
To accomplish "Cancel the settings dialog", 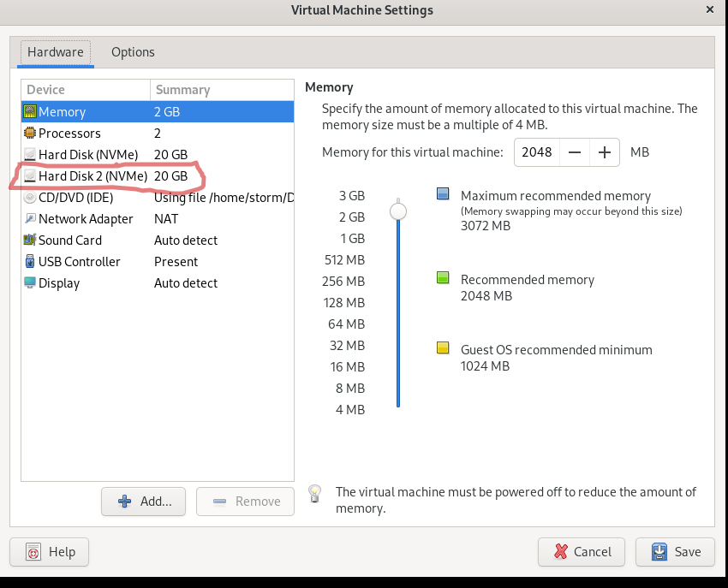I will point(582,552).
